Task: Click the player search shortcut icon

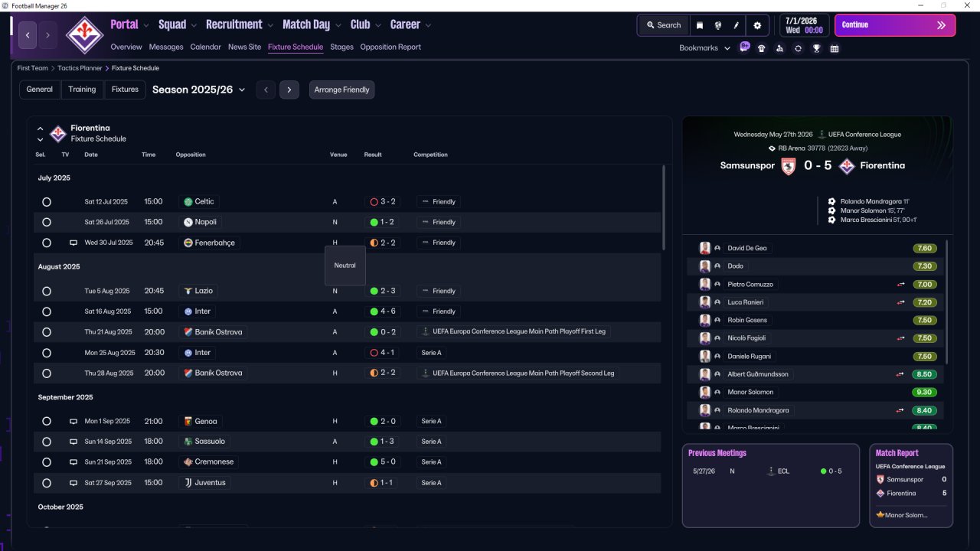Action: point(779,48)
